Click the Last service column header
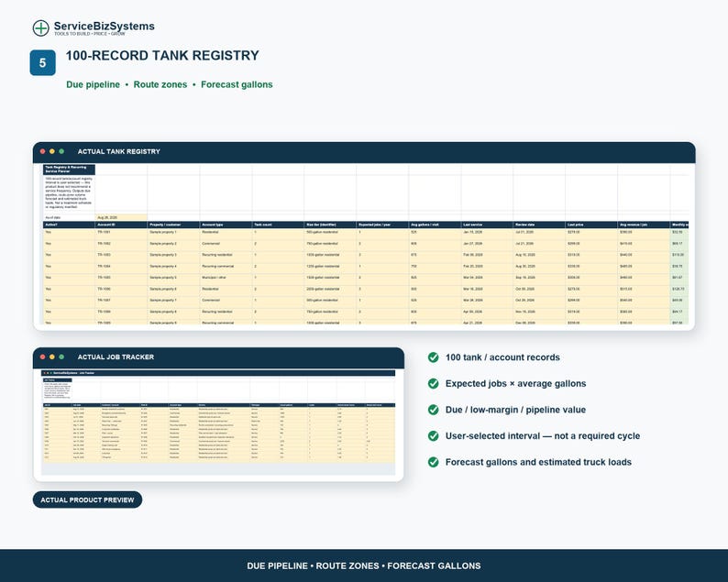The width and height of the screenshot is (728, 582). point(487,225)
